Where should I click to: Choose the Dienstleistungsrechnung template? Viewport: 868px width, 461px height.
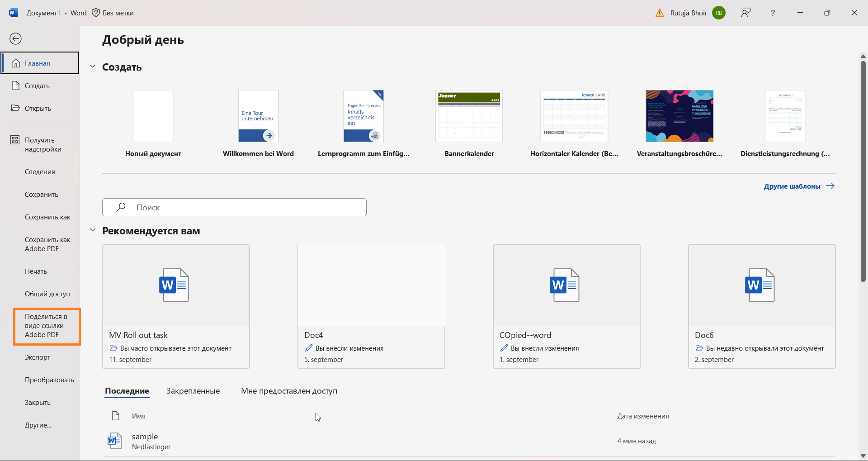[785, 123]
